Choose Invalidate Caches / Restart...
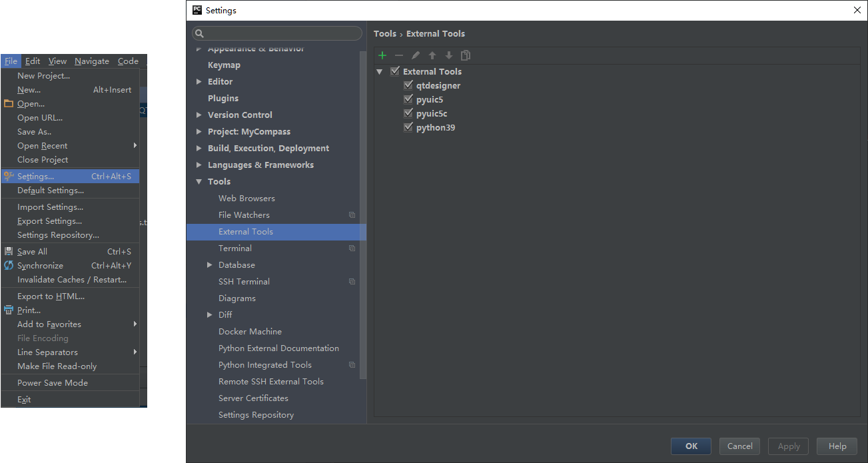Image resolution: width=868 pixels, height=463 pixels. pos(70,280)
